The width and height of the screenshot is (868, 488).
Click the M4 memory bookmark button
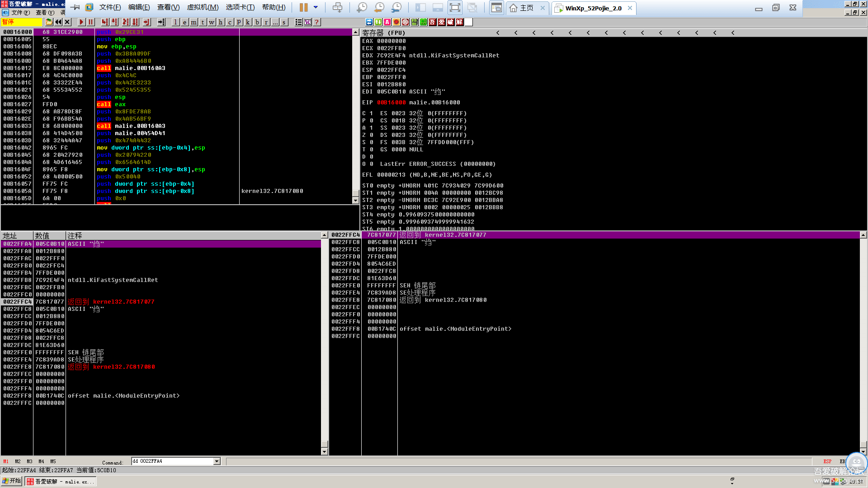pos(41,462)
